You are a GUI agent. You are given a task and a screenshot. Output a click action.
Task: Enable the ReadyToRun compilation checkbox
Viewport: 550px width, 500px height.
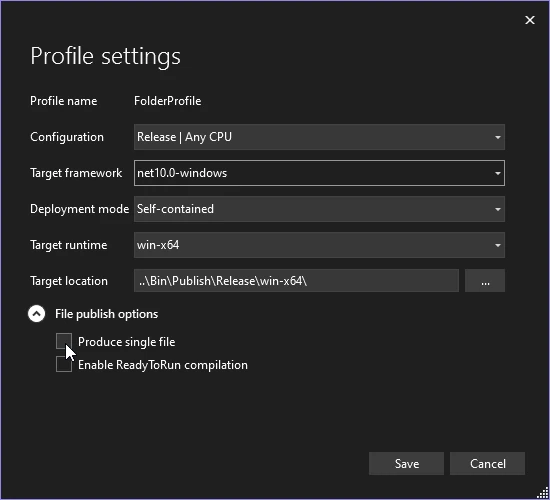pos(64,365)
